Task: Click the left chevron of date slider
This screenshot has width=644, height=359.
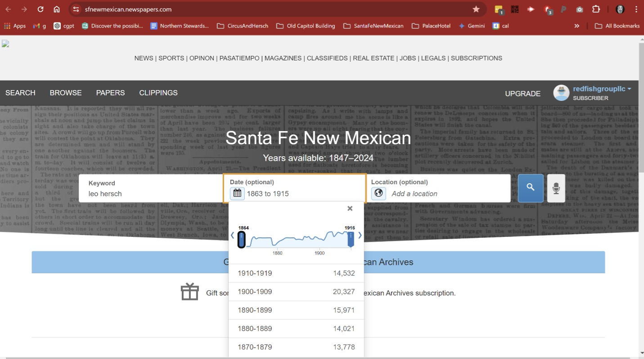Action: (233, 235)
